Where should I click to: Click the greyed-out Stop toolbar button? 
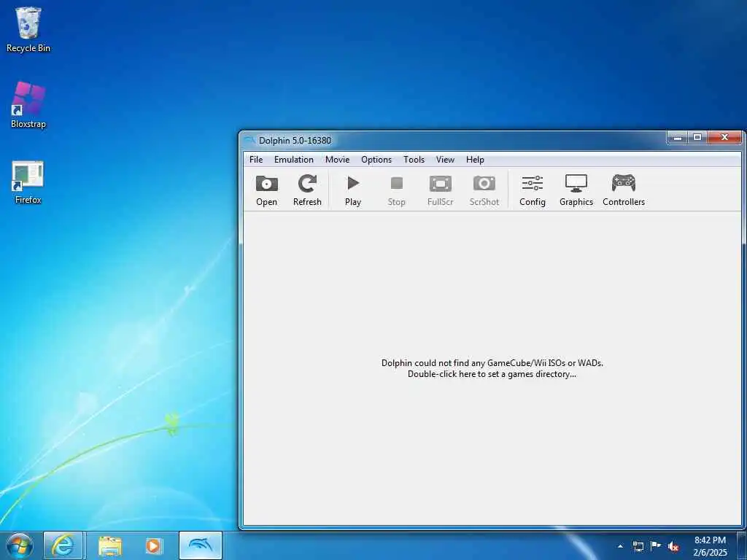tap(396, 190)
